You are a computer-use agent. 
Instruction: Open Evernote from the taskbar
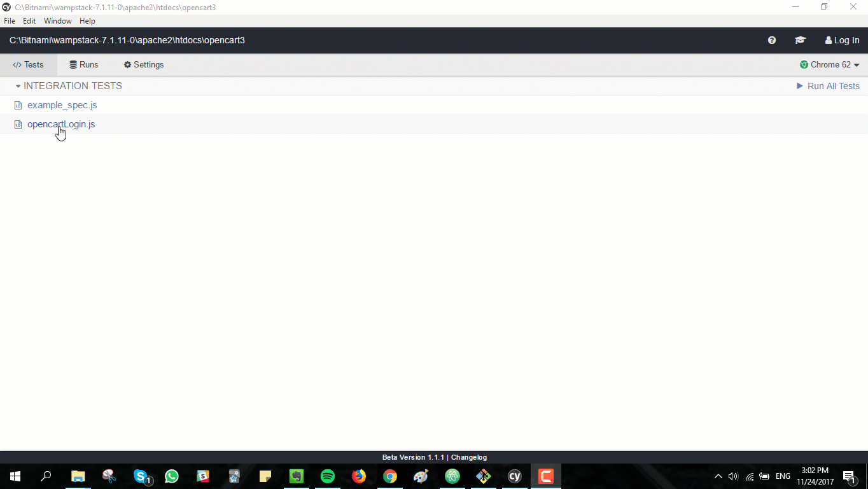[297, 476]
